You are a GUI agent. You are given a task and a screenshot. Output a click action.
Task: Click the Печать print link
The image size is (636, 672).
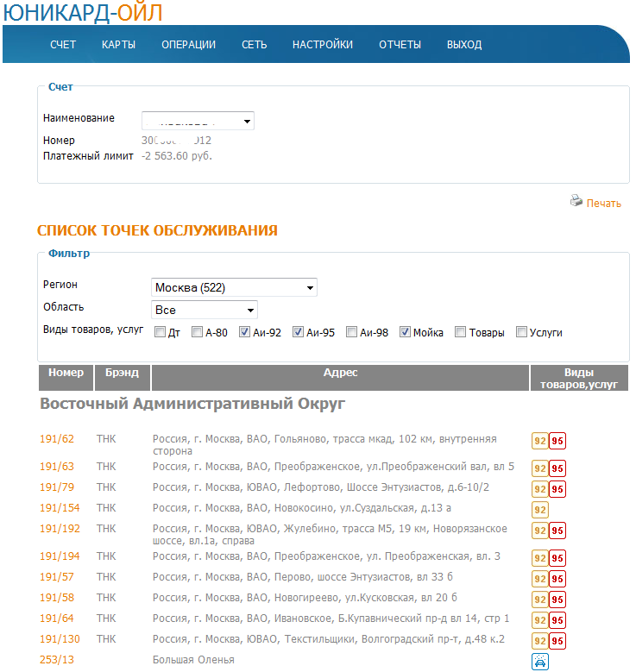click(x=603, y=204)
